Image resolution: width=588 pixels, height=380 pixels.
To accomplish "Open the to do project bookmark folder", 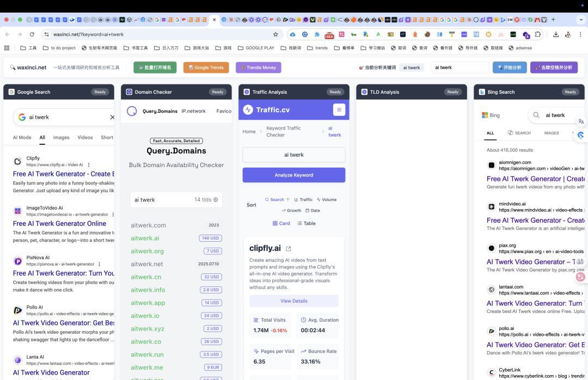I will (x=59, y=48).
